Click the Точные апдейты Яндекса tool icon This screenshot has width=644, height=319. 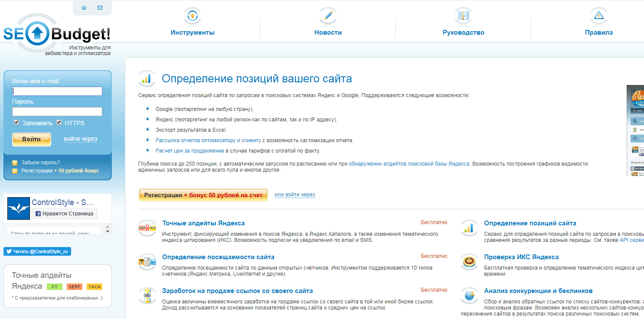point(147,228)
